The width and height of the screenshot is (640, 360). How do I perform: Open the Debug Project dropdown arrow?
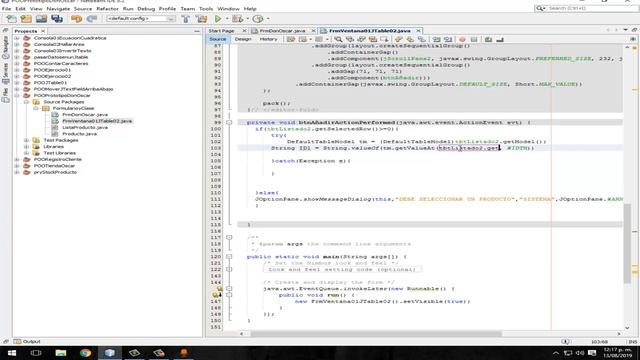(247, 18)
